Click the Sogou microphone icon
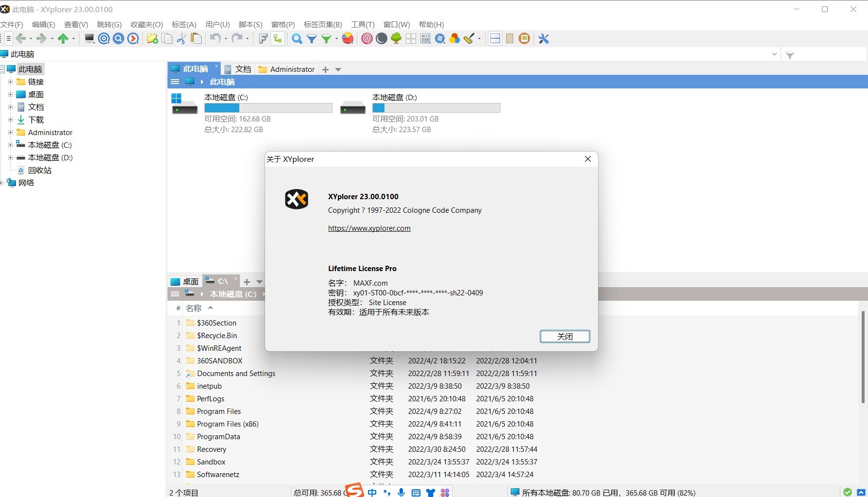Image resolution: width=868 pixels, height=497 pixels. pos(401,492)
